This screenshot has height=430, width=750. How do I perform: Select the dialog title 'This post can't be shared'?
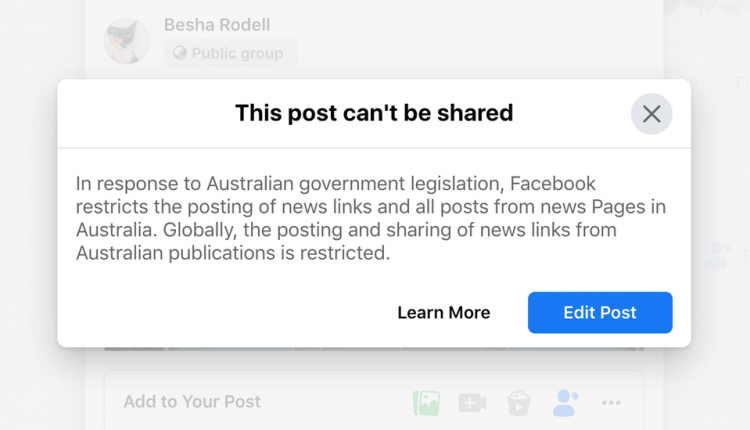(374, 113)
